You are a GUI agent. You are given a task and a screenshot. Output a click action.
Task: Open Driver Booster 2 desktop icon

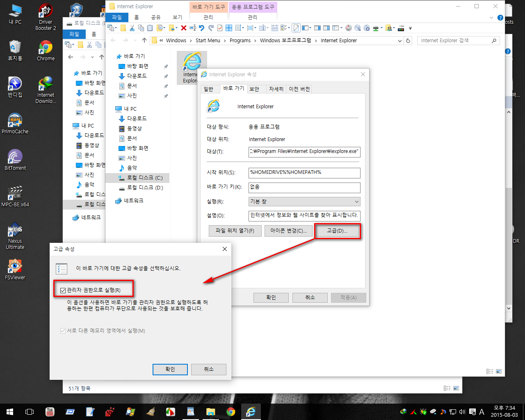(x=46, y=17)
